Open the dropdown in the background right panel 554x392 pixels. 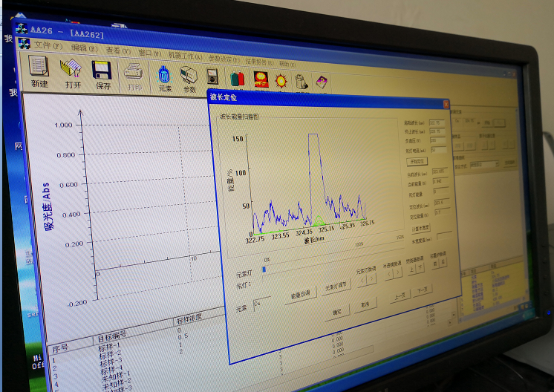click(x=497, y=164)
